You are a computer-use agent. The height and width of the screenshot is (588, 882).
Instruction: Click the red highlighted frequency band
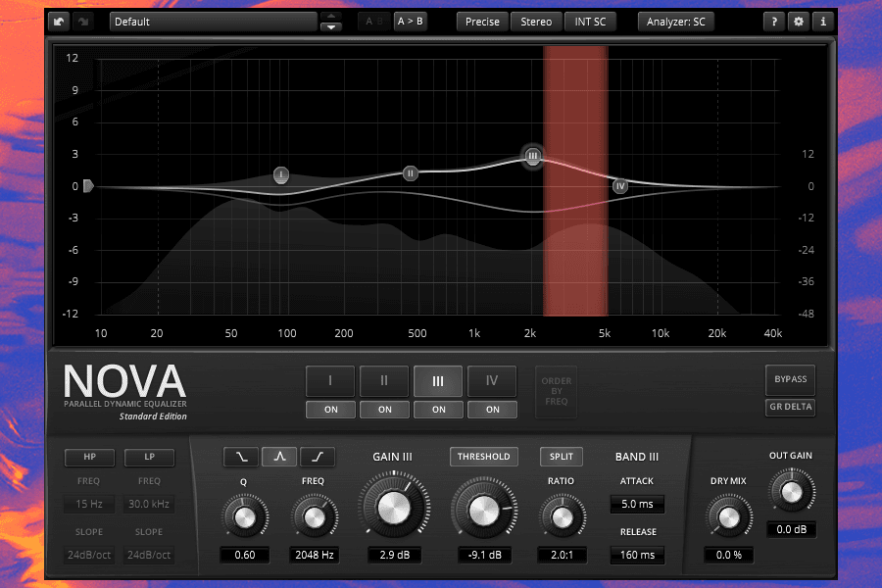tap(575, 181)
